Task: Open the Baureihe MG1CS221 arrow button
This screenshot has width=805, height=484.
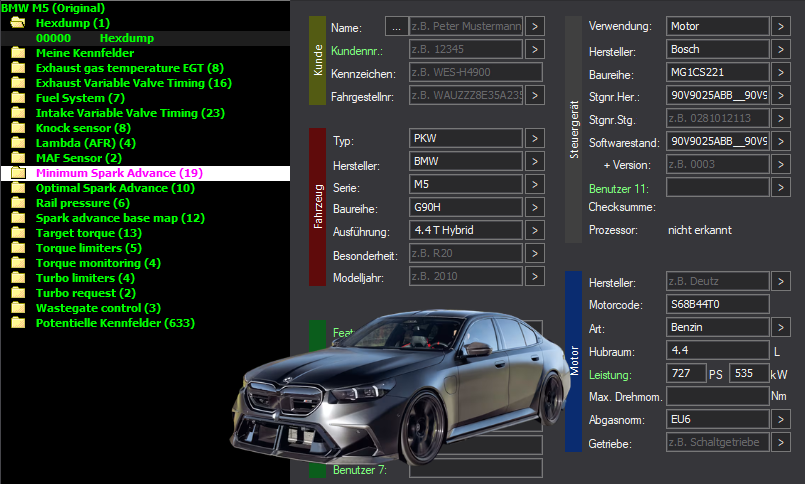Action: (x=781, y=72)
